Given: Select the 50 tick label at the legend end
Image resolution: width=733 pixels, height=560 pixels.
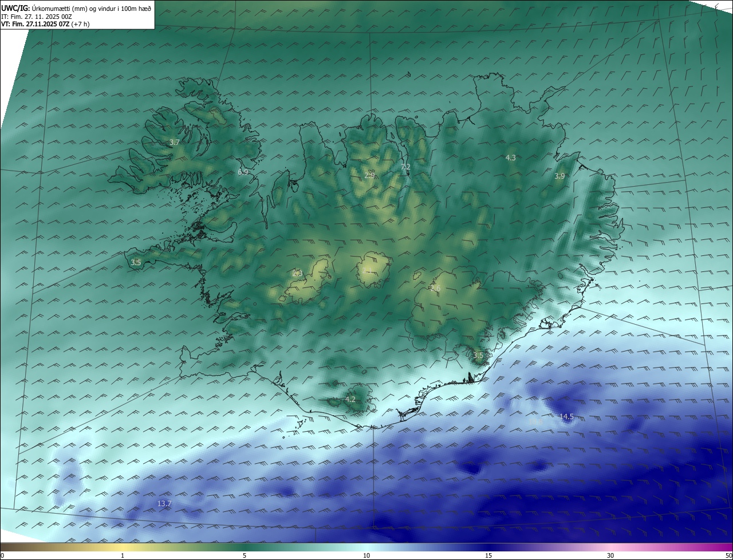Looking at the screenshot, I should [x=728, y=555].
